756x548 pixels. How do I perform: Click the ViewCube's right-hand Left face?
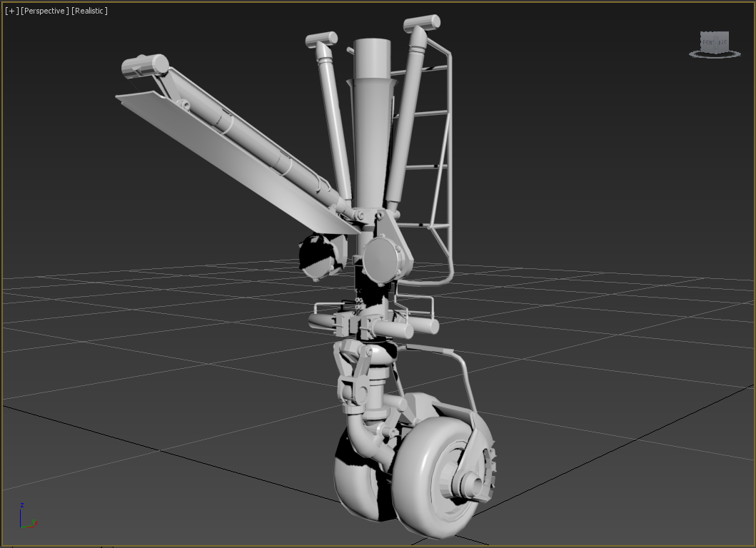[724, 41]
